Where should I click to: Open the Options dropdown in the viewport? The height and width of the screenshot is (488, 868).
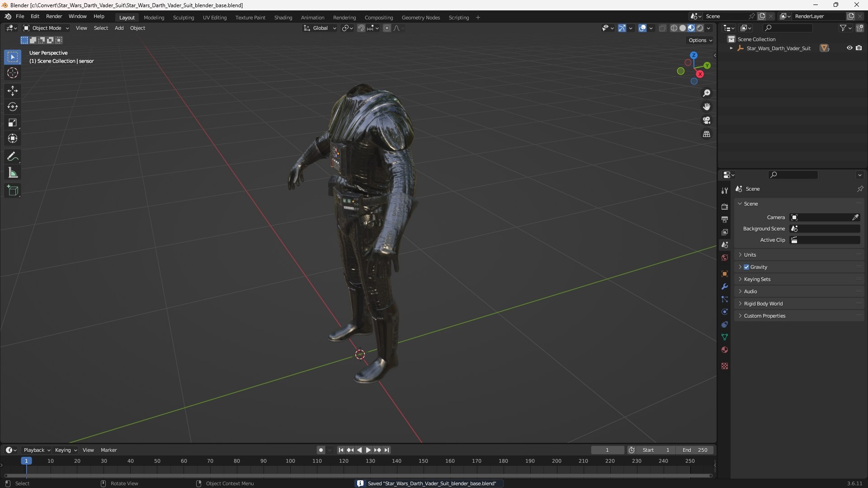coord(700,40)
